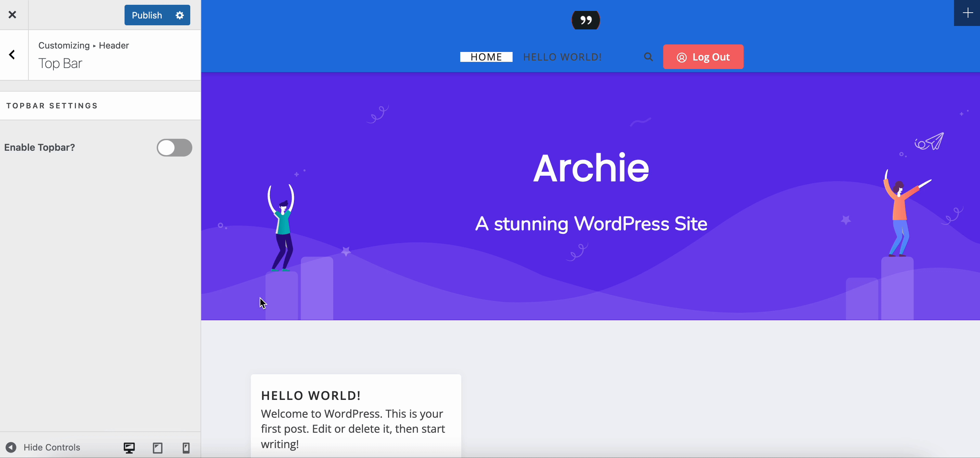Click the mobile preview icon in bottom bar
980x458 pixels.
pyautogui.click(x=186, y=447)
